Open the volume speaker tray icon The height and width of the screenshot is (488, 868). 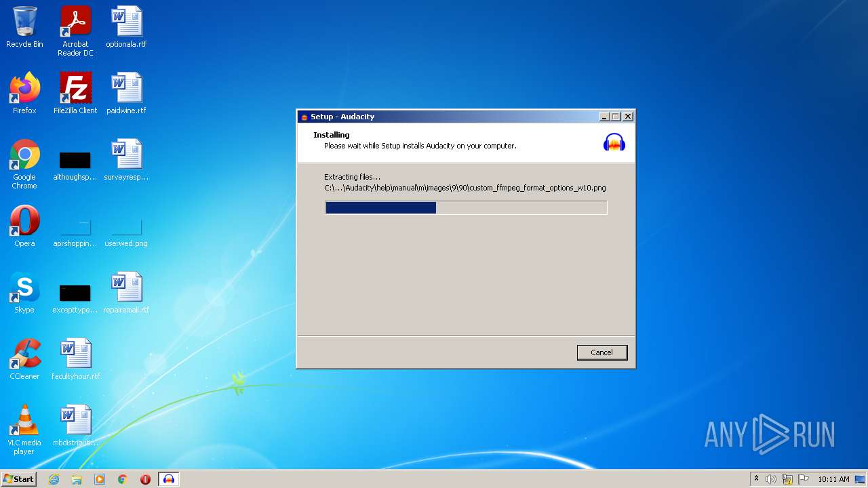point(771,479)
